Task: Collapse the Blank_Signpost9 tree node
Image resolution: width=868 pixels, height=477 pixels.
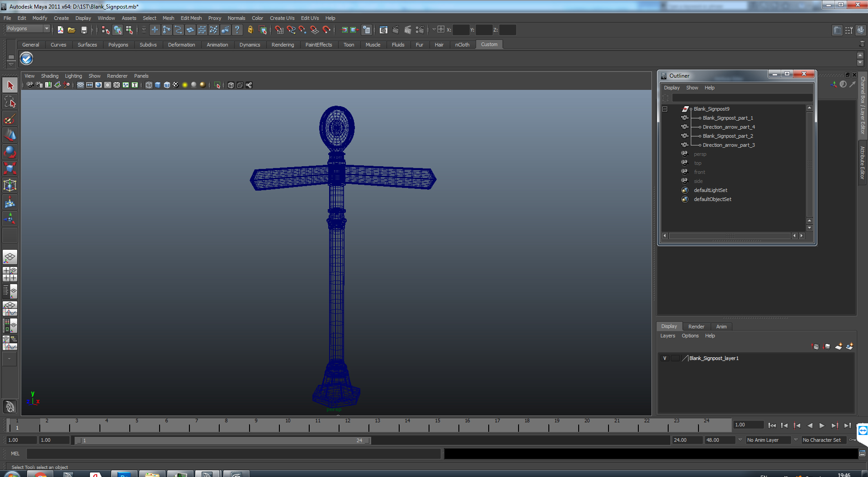Action: pos(665,109)
